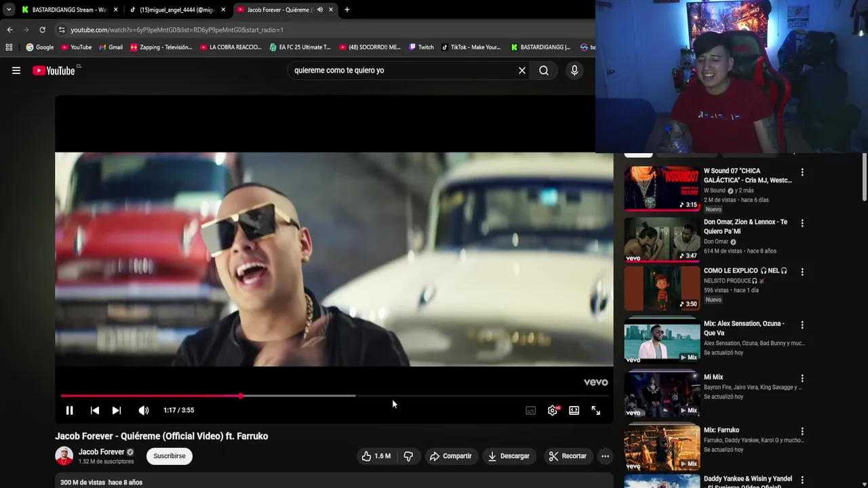Screen dimensions: 868x488
Task: Open a new browser tab
Action: pyautogui.click(x=347, y=9)
